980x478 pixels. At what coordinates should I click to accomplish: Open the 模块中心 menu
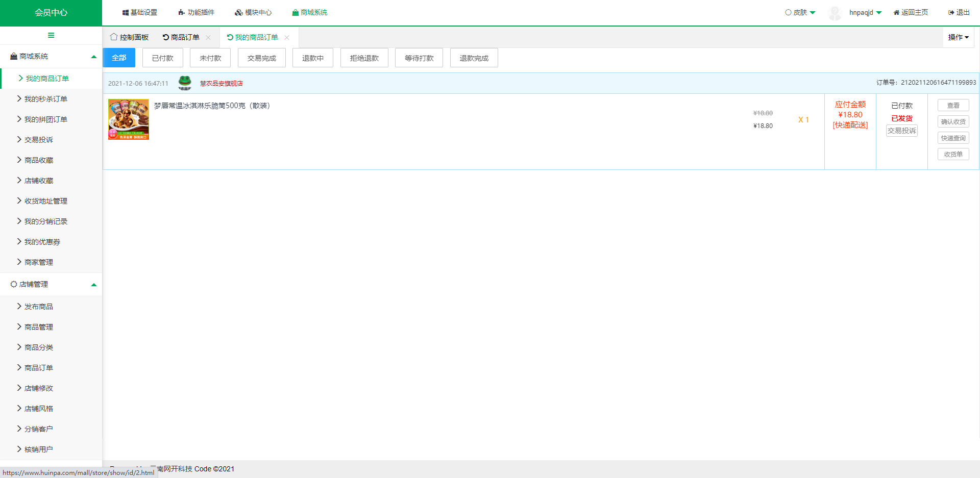pyautogui.click(x=253, y=13)
